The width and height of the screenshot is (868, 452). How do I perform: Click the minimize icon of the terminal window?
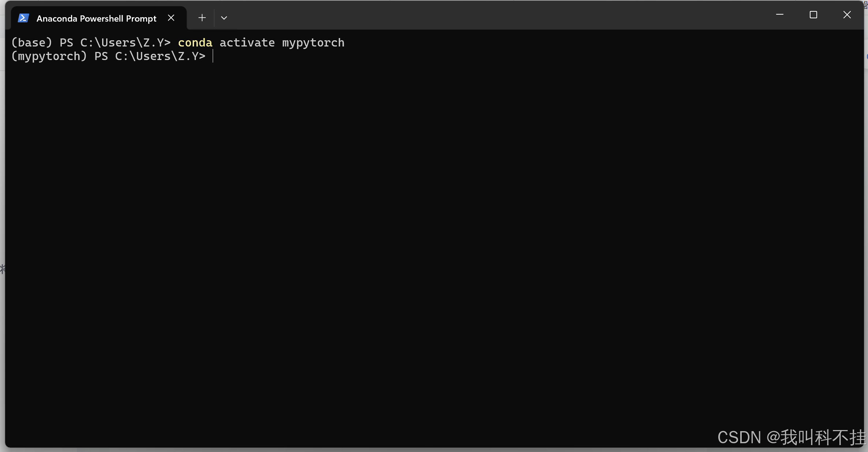pos(780,15)
